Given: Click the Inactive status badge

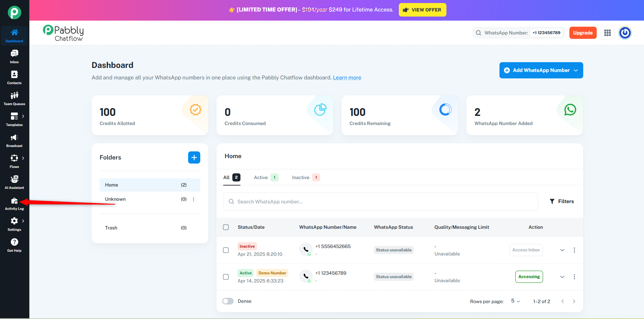Looking at the screenshot, I should click(247, 246).
